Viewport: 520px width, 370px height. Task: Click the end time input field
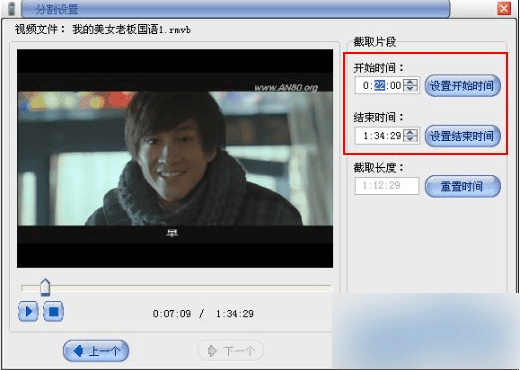coord(379,136)
